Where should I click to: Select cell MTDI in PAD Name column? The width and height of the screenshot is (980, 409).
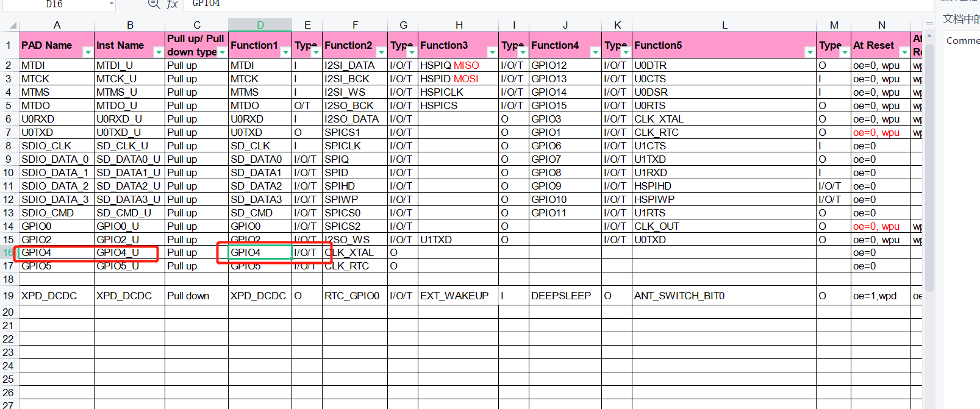[57, 65]
